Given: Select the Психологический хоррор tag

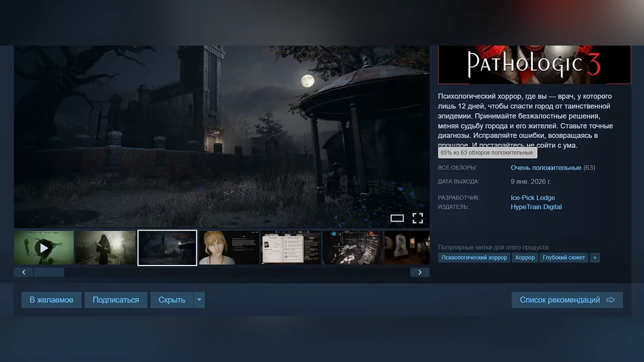Looking at the screenshot, I should 474,258.
